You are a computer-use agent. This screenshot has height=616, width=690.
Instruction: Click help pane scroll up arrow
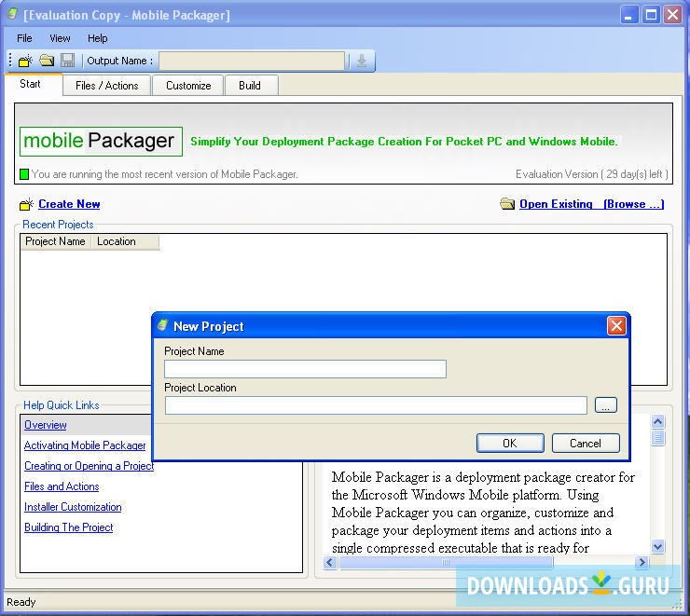pyautogui.click(x=658, y=422)
